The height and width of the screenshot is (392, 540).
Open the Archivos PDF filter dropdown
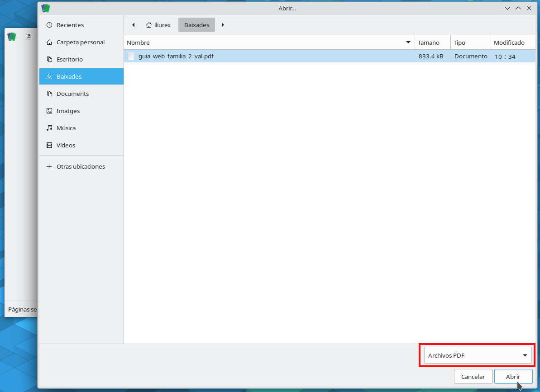tap(478, 355)
